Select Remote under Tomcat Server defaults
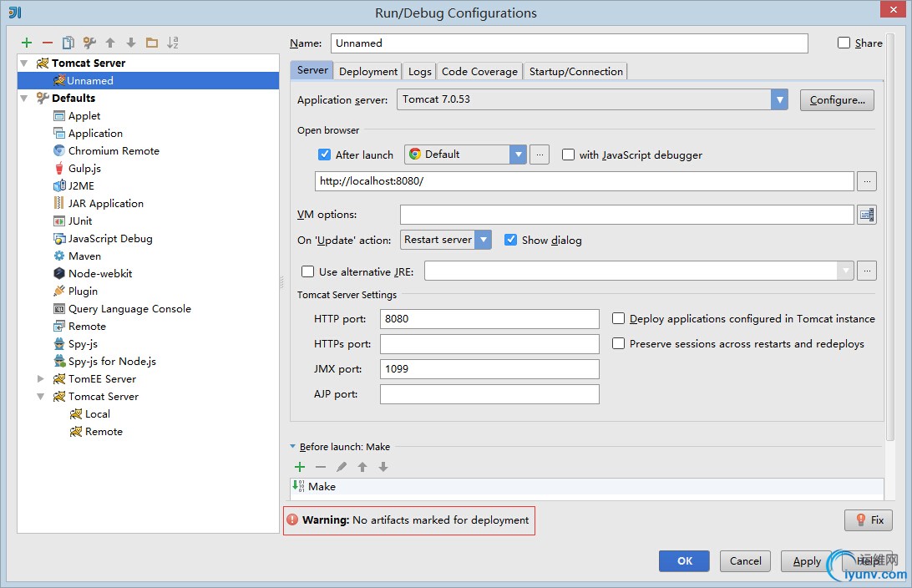This screenshot has height=588, width=912. [x=96, y=432]
